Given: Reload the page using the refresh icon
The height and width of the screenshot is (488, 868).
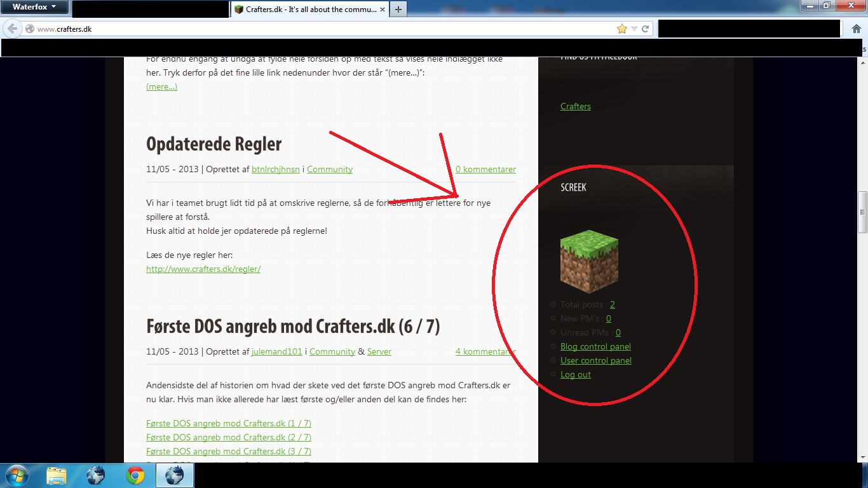Looking at the screenshot, I should [x=646, y=29].
